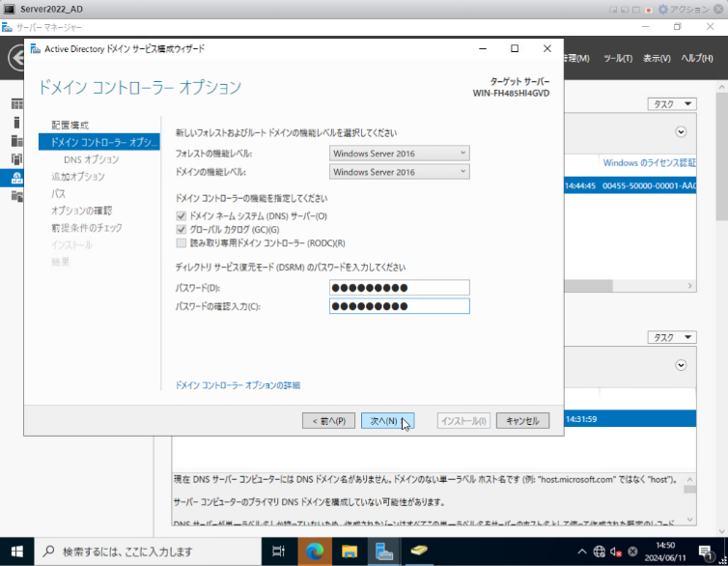Go to オプションの確認 wizard step
This screenshot has width=728, height=566.
(x=81, y=211)
